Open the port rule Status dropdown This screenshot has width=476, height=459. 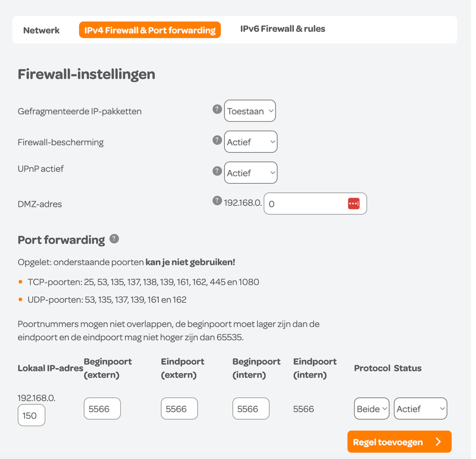[420, 408]
